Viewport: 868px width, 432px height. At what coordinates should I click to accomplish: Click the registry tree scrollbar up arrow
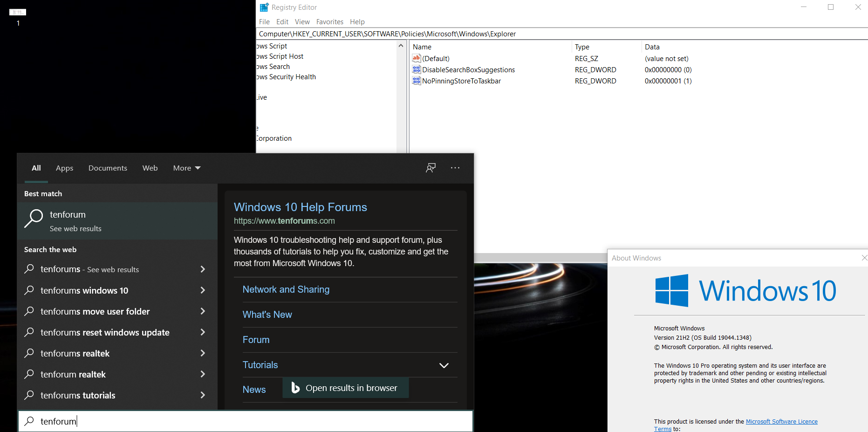(x=401, y=46)
